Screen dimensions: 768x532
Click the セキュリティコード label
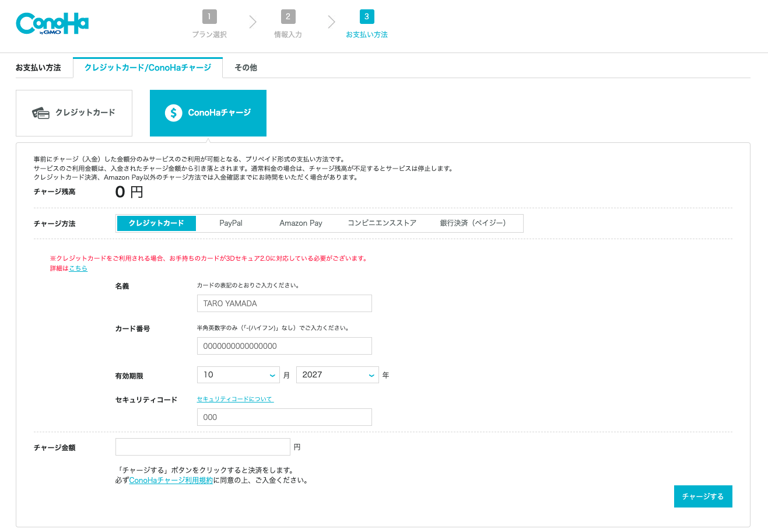146,400
